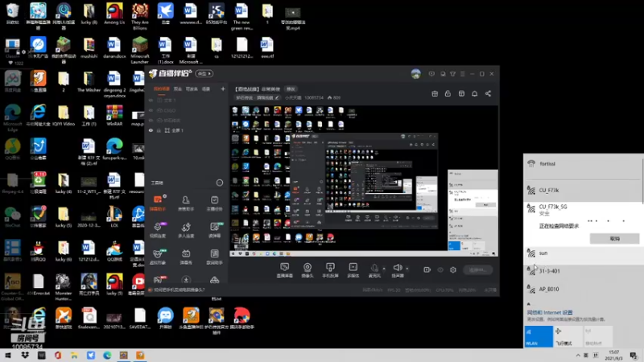Toggle the 移动热点 mobile hotspot tile
The image size is (644, 362).
click(597, 336)
